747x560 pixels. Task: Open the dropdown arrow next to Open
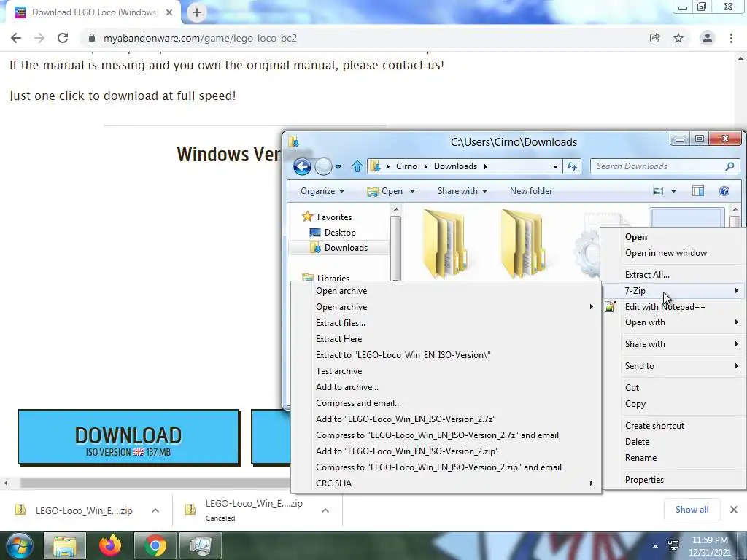pos(413,191)
